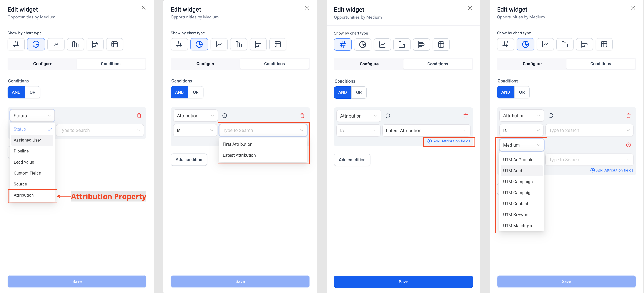
Task: Remove the Medium attribution field row
Action: (x=628, y=145)
